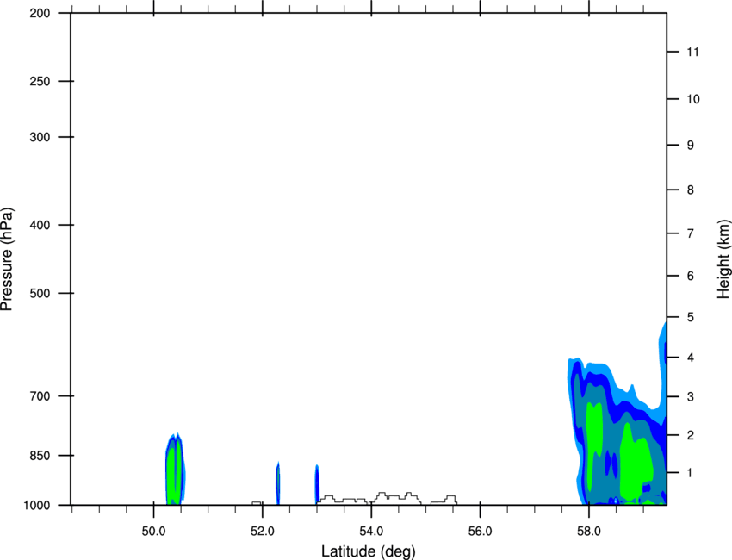
Task: Click the 1 km height label
Action: 691,473
